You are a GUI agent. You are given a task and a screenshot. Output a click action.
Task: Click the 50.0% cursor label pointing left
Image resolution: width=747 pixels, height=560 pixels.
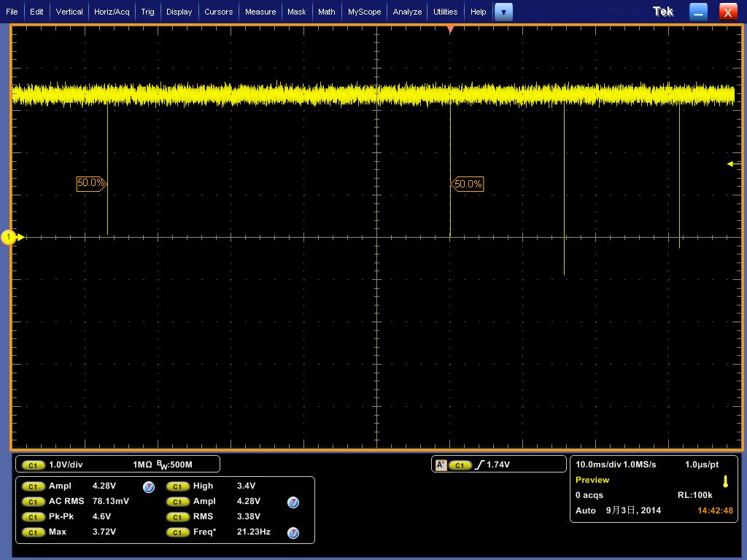coord(468,184)
